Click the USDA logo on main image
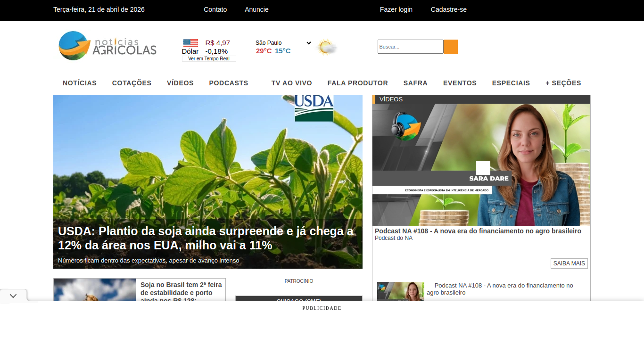The height and width of the screenshot is (362, 644). (314, 108)
